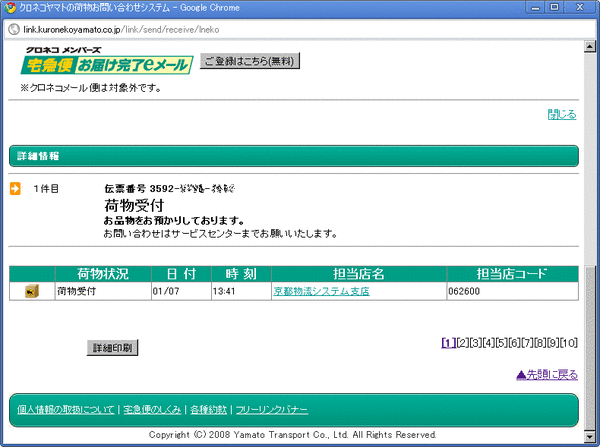Screen dimensions: 600x447
Task: Maximize the Chrome window
Action: [554, 8]
